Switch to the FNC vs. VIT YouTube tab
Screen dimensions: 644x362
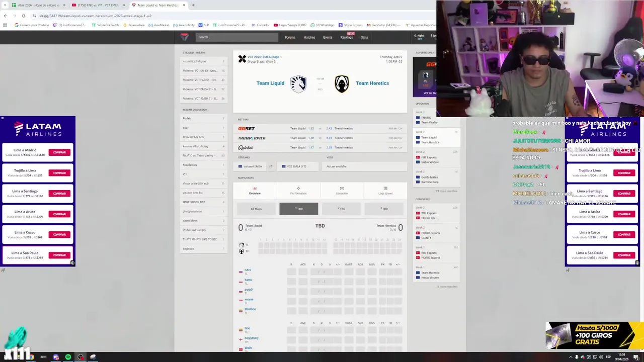[98, 5]
